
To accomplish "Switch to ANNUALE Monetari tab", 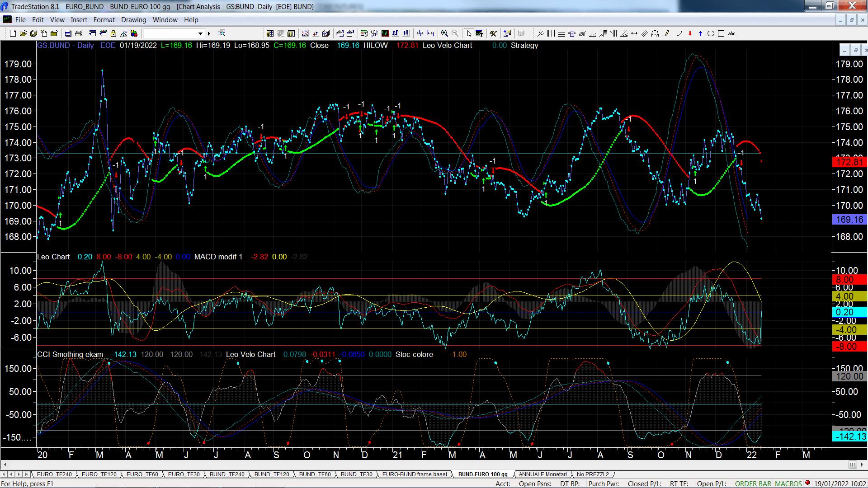I will (x=542, y=474).
